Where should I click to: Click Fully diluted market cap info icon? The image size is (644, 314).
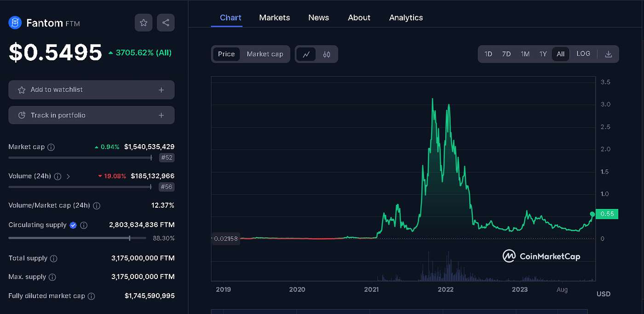(91, 296)
